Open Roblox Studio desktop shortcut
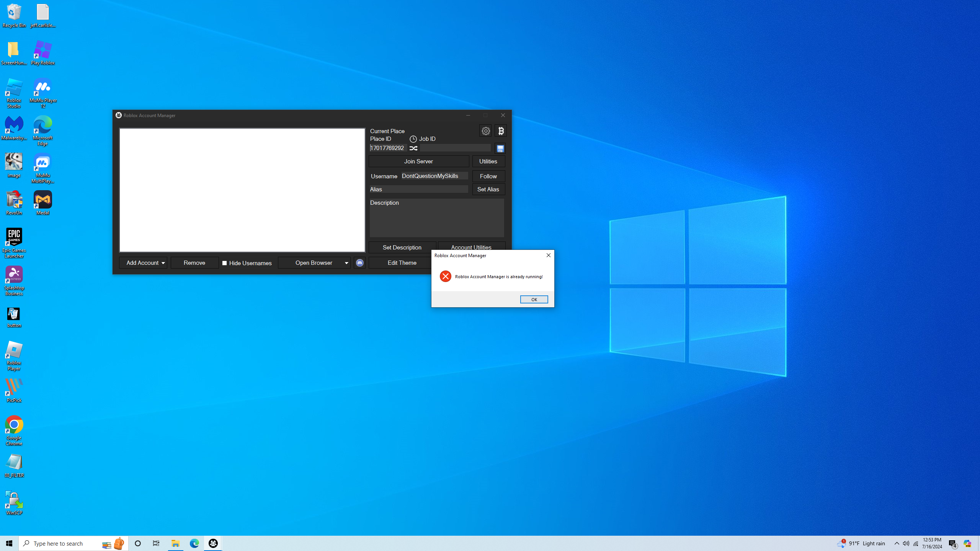Screen dimensions: 980x551 (x=14, y=93)
